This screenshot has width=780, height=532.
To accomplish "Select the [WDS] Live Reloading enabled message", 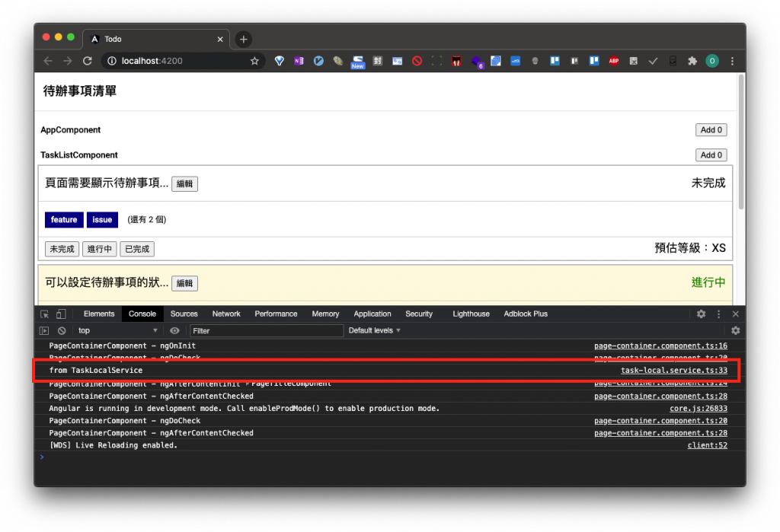I will coord(113,445).
